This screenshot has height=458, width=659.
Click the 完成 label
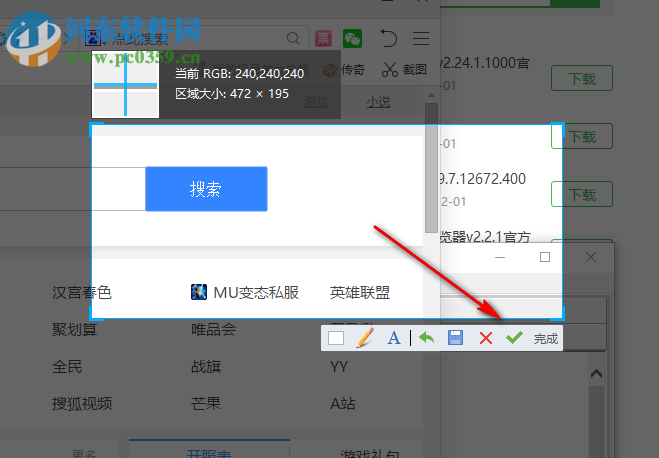(546, 339)
